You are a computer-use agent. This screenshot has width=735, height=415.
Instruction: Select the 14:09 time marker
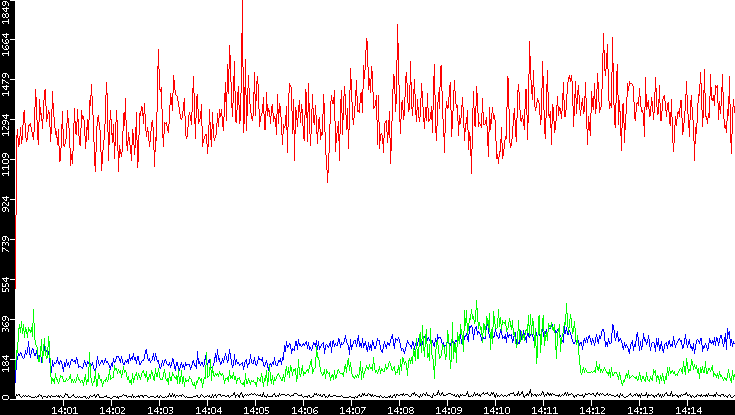click(448, 409)
